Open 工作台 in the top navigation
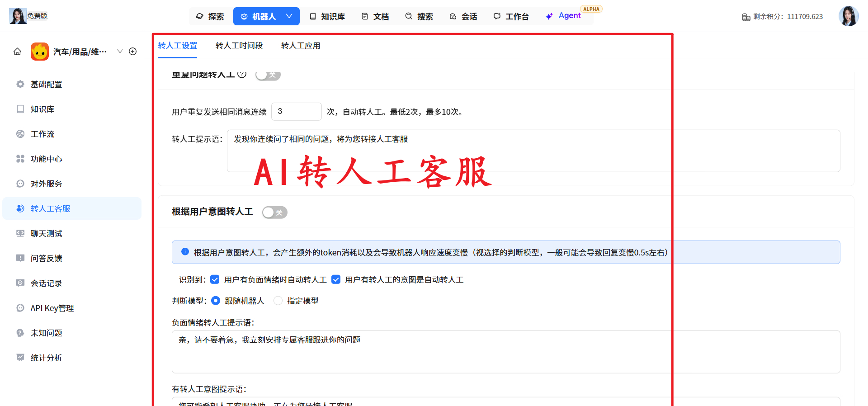 tap(511, 16)
